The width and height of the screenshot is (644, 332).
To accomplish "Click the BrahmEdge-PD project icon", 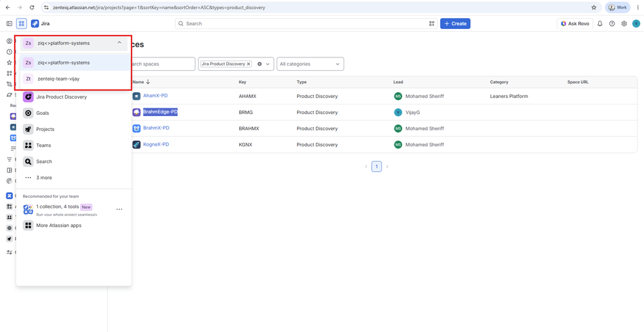I will pyautogui.click(x=137, y=112).
